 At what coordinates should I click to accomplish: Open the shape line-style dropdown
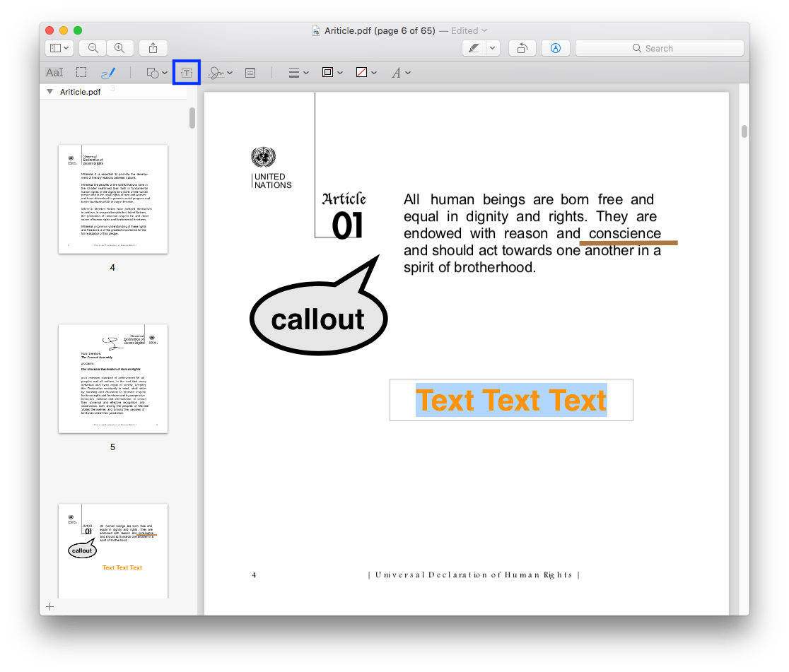(x=298, y=71)
